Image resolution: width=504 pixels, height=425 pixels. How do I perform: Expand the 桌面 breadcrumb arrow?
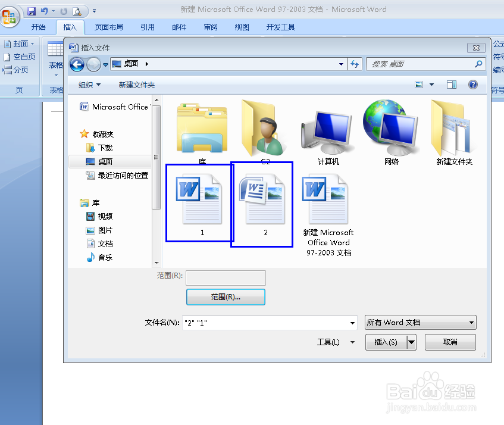click(147, 64)
